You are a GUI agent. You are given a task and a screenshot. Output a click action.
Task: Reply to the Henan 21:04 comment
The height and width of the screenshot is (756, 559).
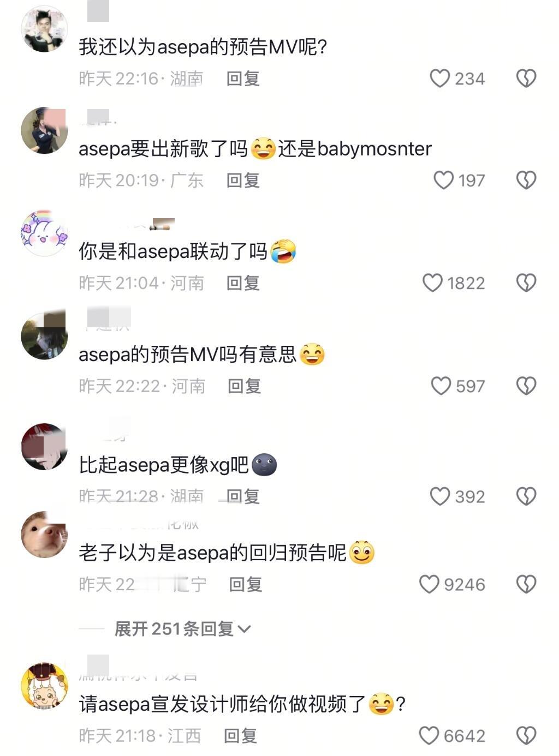point(243,283)
